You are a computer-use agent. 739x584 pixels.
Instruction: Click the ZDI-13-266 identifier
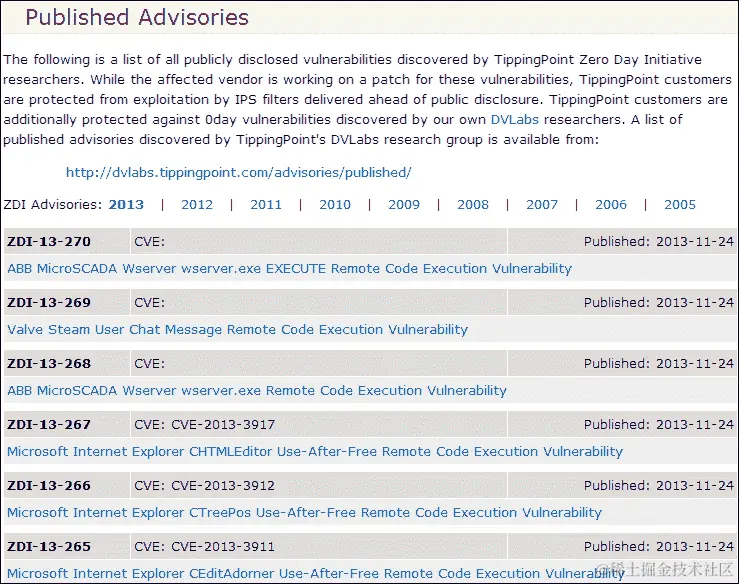49,486
